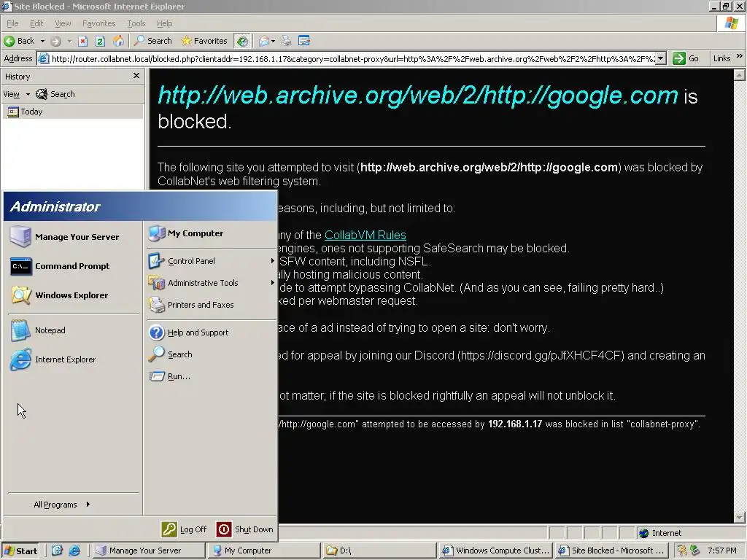Open the View menu

click(x=63, y=23)
